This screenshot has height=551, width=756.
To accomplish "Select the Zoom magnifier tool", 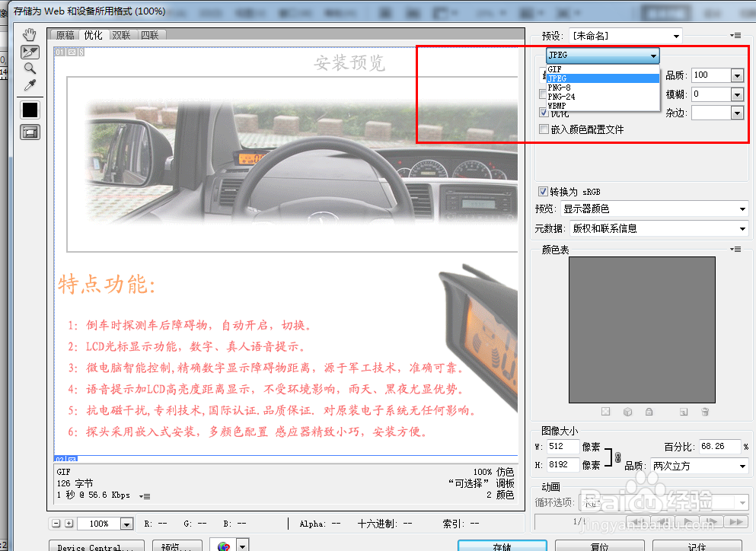I will [x=30, y=68].
